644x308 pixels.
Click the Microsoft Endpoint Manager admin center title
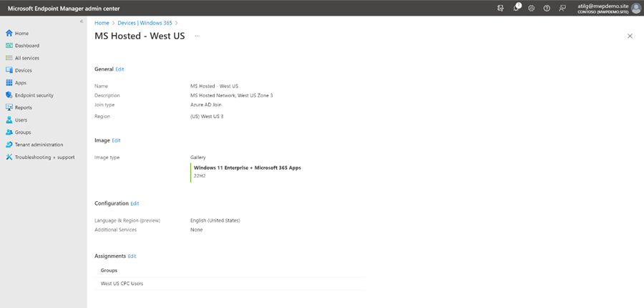point(64,8)
